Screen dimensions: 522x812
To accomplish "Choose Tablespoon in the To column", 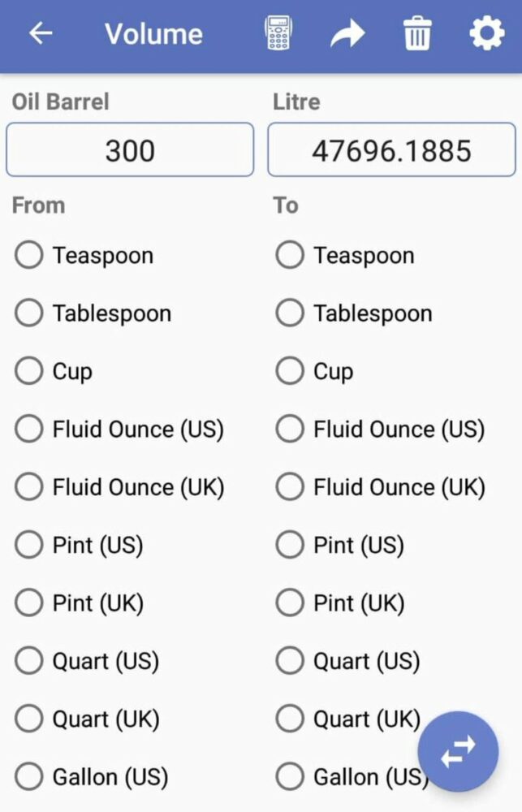I will (x=354, y=313).
